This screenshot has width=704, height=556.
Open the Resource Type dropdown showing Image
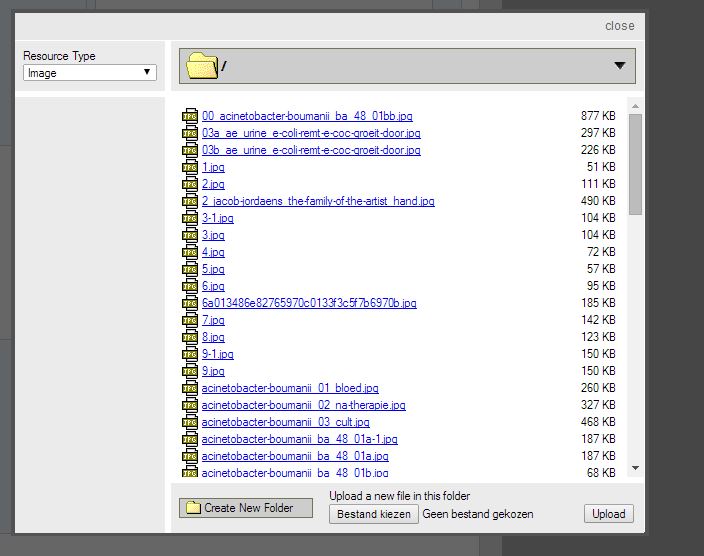(90, 73)
